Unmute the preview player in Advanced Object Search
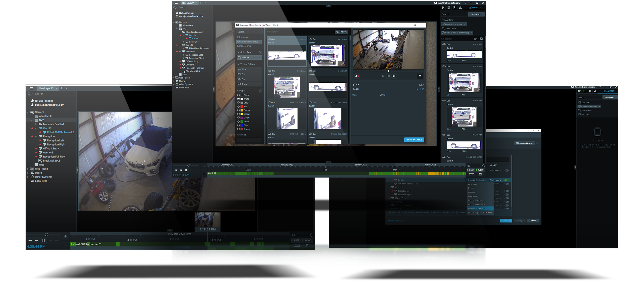644x298 pixels. (x=357, y=76)
